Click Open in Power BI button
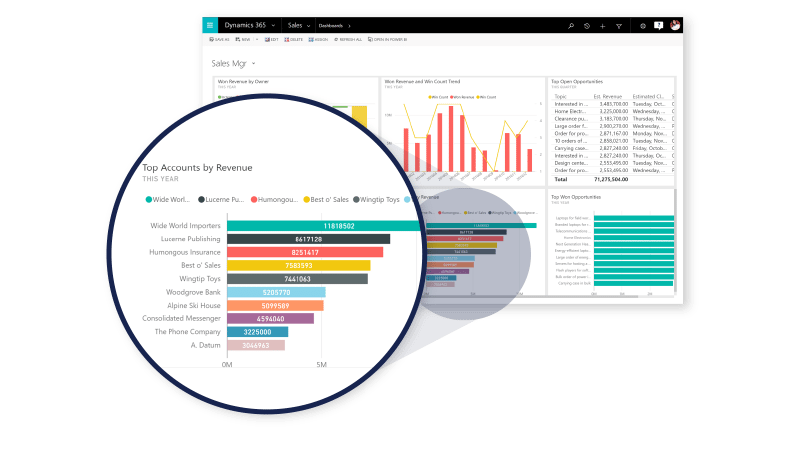 (x=388, y=39)
